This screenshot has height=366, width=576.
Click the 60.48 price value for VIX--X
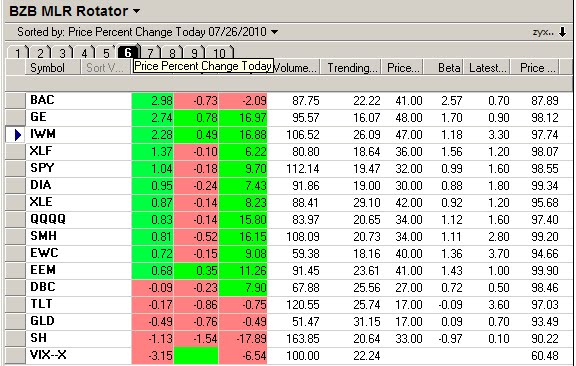pos(545,356)
